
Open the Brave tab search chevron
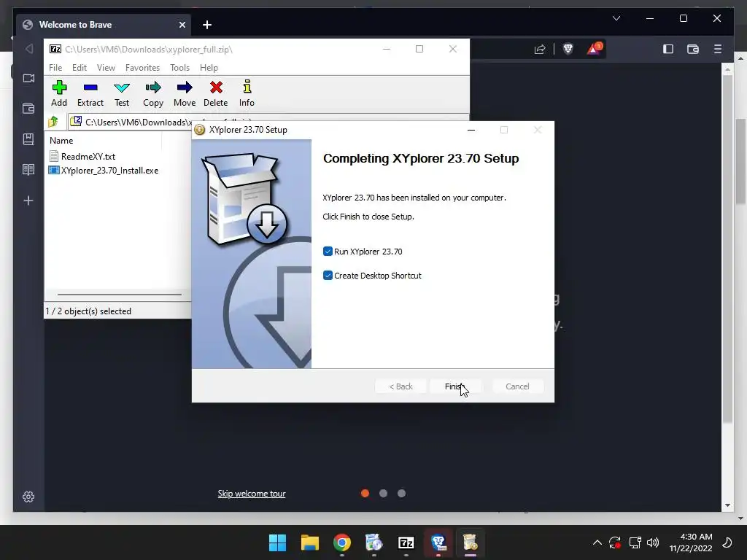[x=616, y=18]
